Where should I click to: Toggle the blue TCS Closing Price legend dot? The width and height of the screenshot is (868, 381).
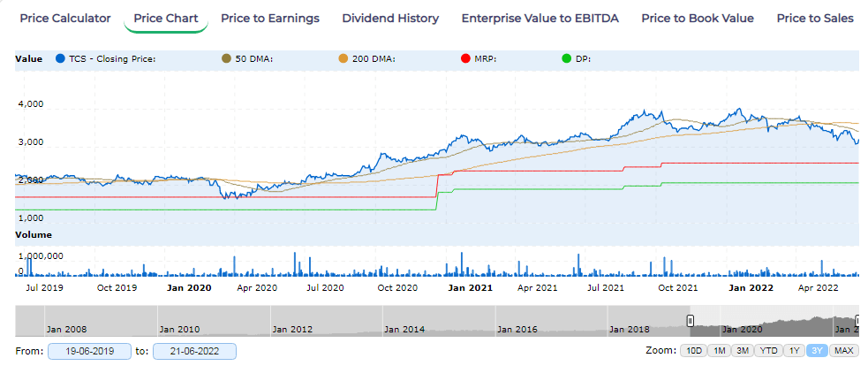tap(60, 59)
